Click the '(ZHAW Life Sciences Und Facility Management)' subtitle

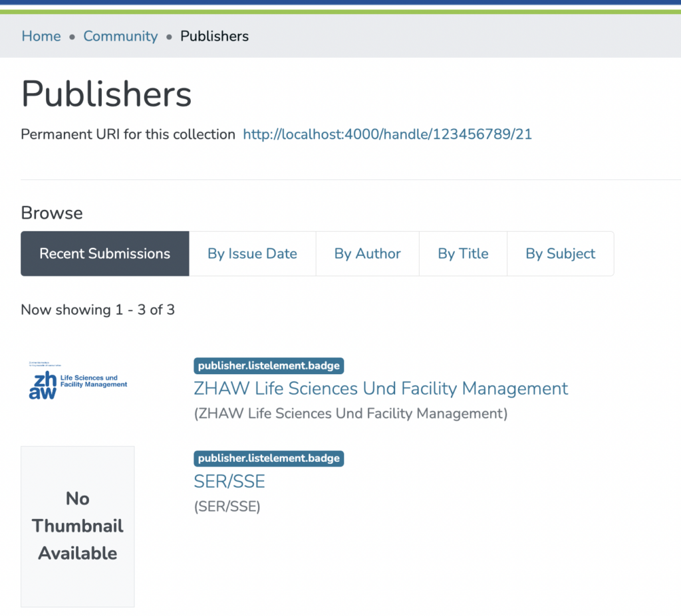click(x=350, y=413)
